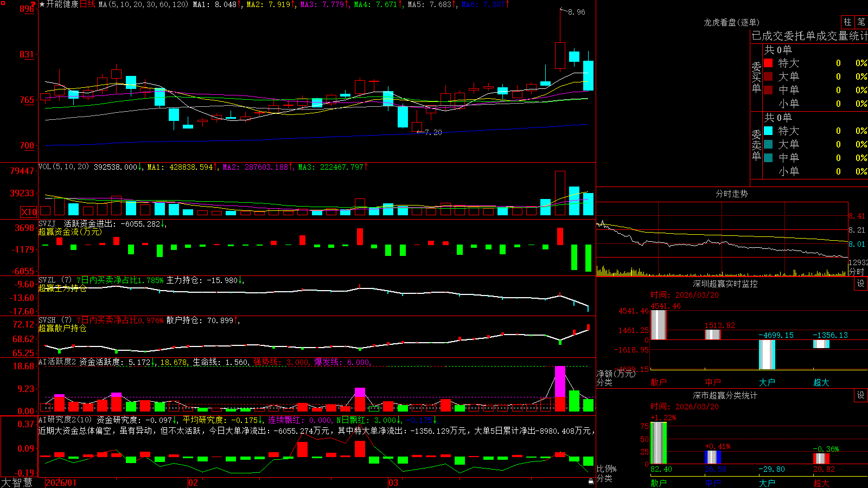Click the 2026/01 date marker on timeline
Viewport: 868px width, 488px height.
(61, 483)
